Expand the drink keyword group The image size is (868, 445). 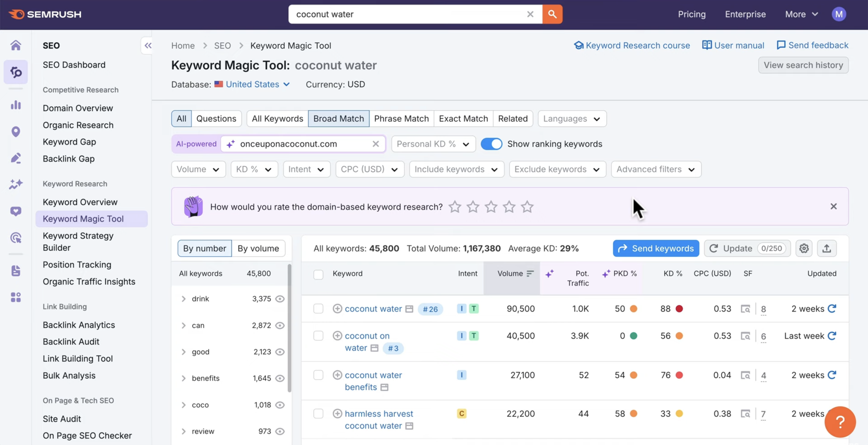pyautogui.click(x=184, y=299)
